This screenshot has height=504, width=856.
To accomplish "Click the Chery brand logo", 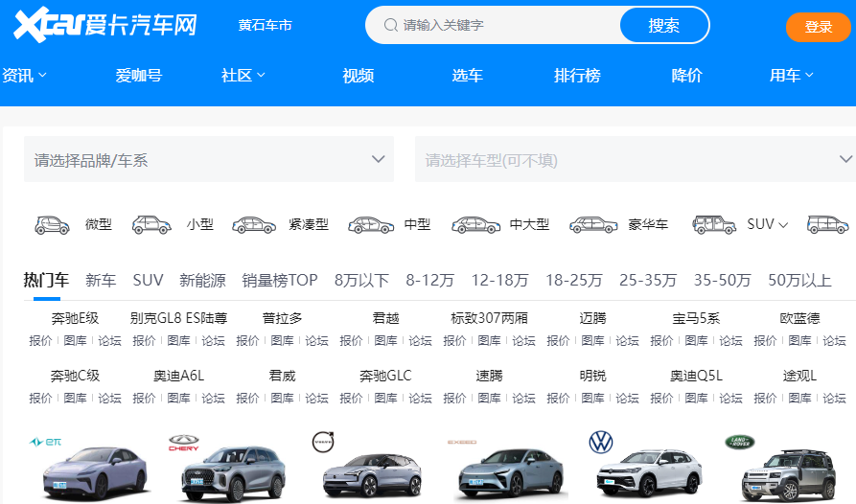I will point(183,443).
